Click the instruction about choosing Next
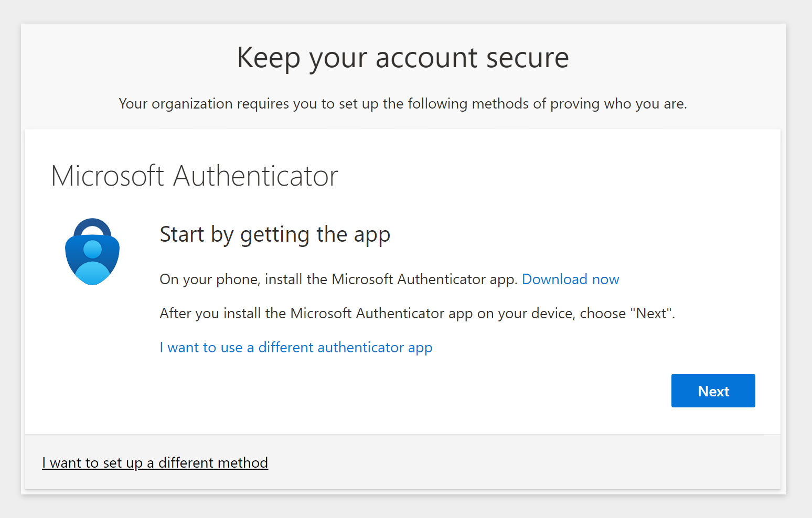 pyautogui.click(x=417, y=313)
